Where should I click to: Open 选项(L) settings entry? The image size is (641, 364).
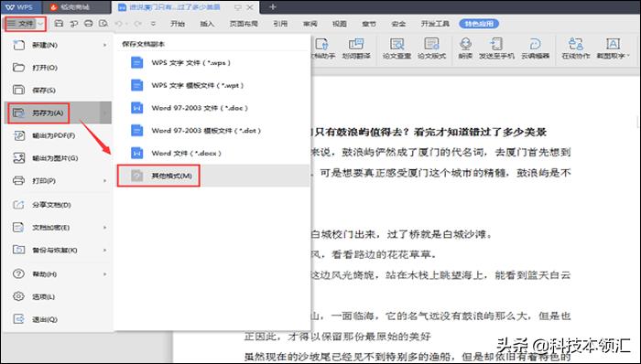57,296
